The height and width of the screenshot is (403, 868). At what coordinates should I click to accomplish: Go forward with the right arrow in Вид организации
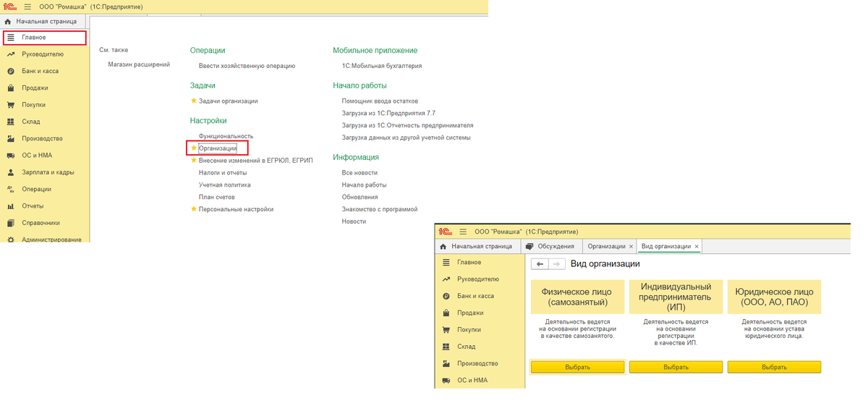556,264
